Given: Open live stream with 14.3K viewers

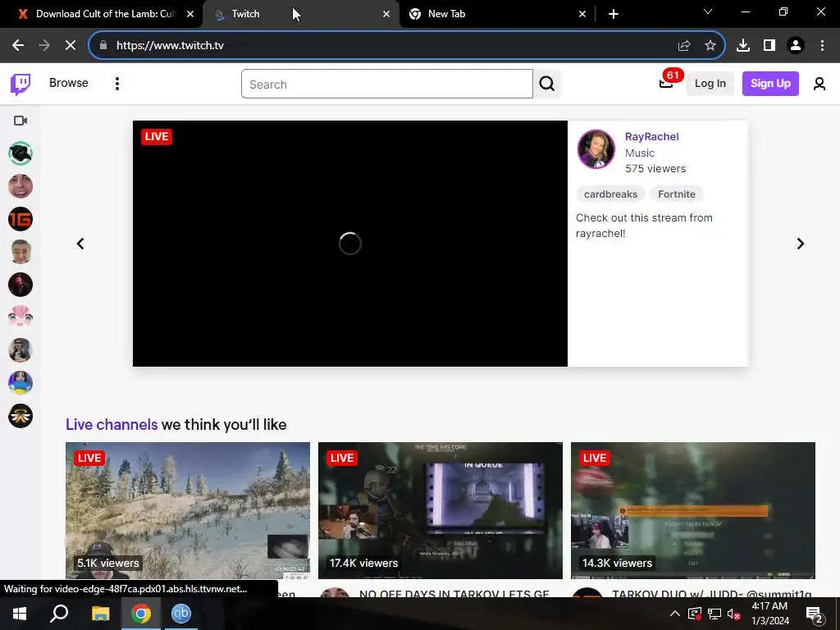Looking at the screenshot, I should 692,510.
